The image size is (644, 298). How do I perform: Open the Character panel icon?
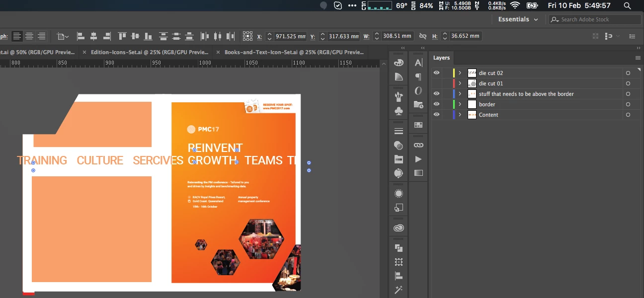tap(418, 63)
